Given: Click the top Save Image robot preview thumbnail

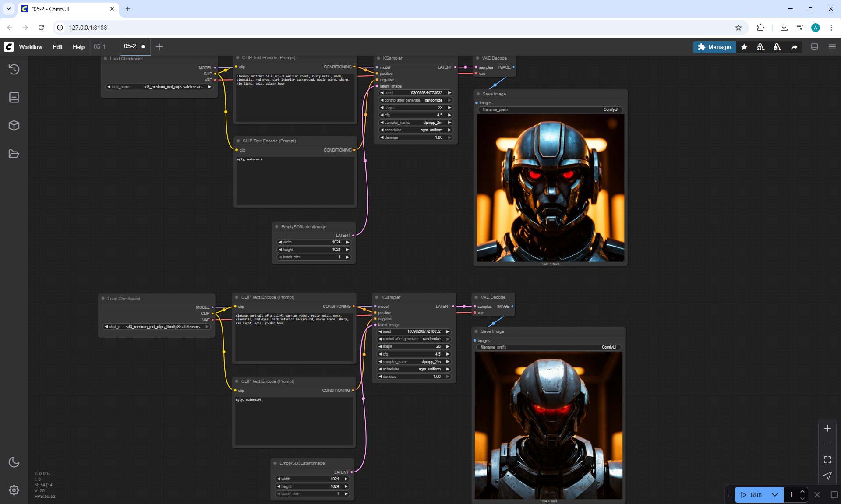Looking at the screenshot, I should pos(550,188).
